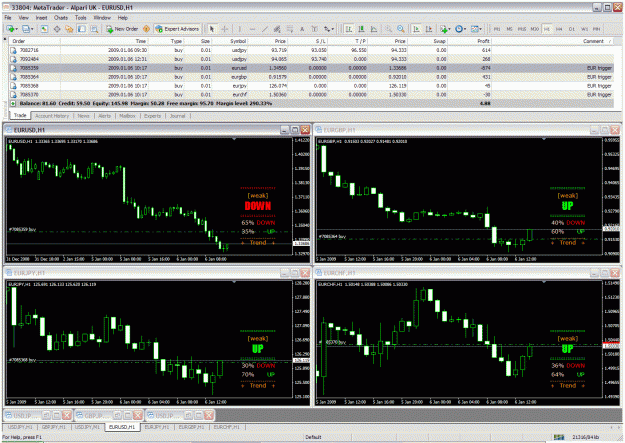Expand the Templates dropdown arrow
Viewport: 625px width, 443px height.
(481, 29)
